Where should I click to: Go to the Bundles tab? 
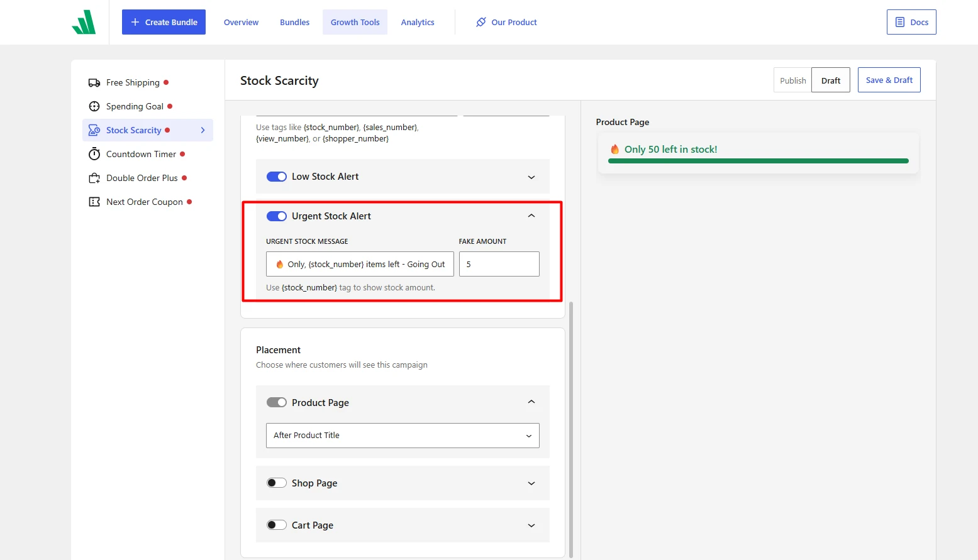coord(294,22)
